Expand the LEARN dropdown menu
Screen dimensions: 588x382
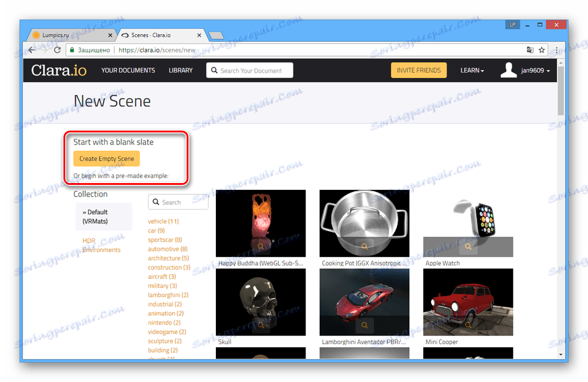point(472,70)
